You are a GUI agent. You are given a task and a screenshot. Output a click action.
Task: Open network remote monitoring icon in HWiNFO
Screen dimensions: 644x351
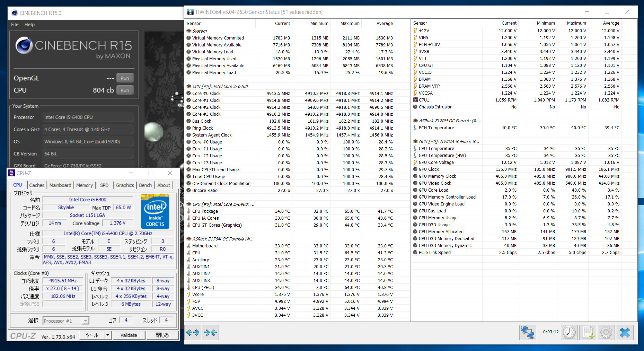click(528, 333)
